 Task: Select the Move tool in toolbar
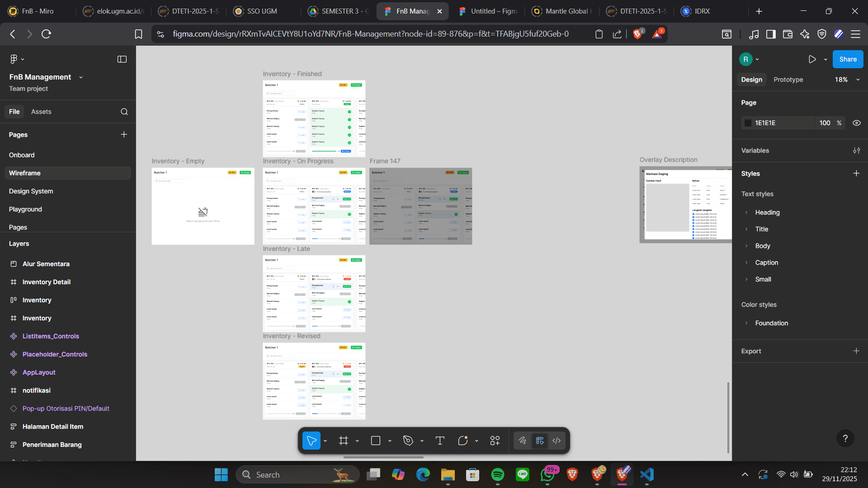pos(311,441)
